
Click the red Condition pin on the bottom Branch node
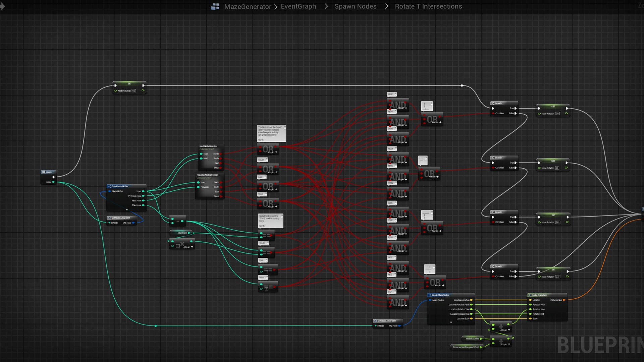[x=493, y=277]
